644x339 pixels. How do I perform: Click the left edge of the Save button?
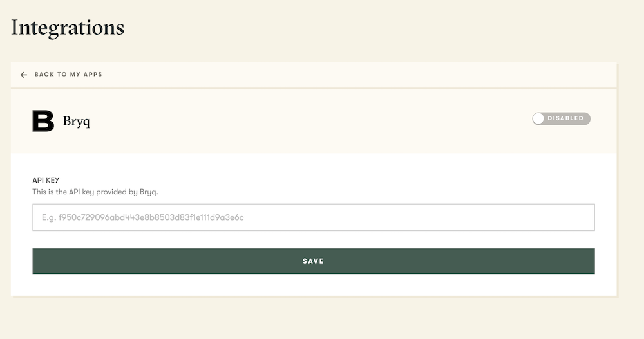39,261
